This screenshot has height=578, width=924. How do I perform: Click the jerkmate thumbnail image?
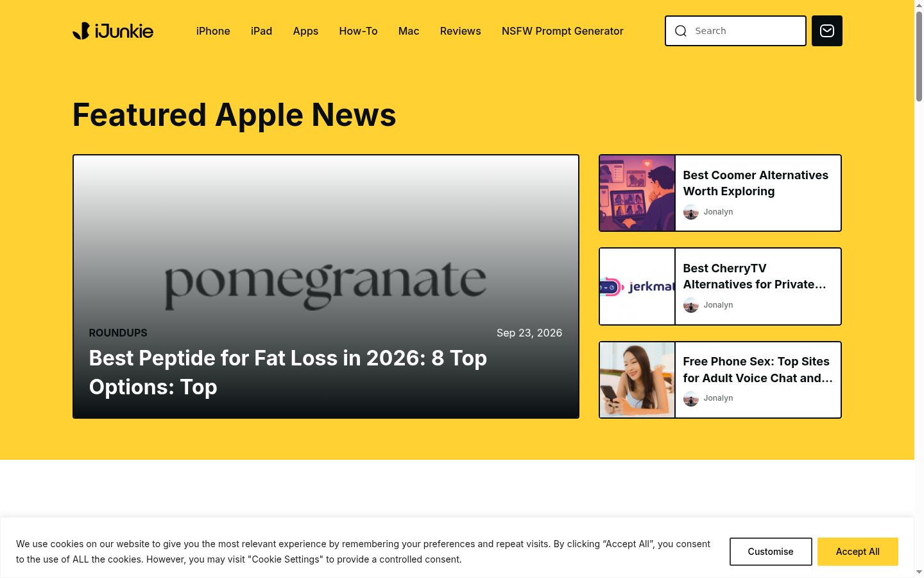637,286
